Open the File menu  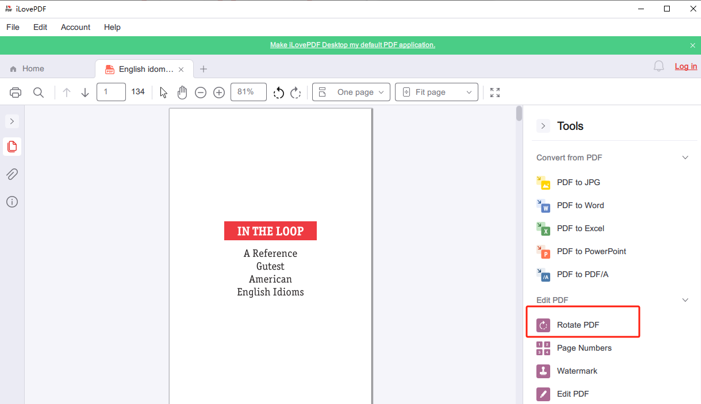tap(13, 27)
